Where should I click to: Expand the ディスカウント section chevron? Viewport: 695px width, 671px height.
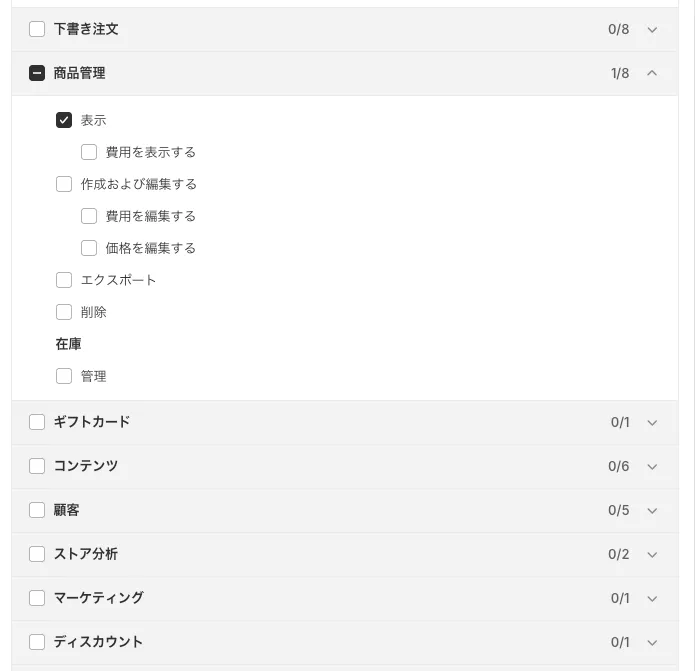pyautogui.click(x=652, y=642)
